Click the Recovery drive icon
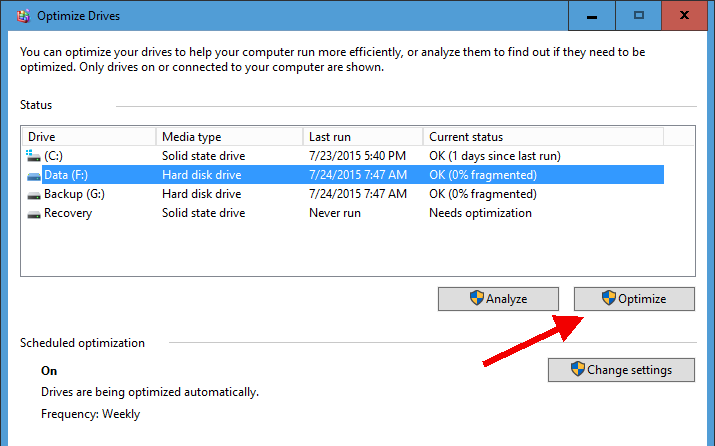This screenshot has width=715, height=446. tap(34, 213)
